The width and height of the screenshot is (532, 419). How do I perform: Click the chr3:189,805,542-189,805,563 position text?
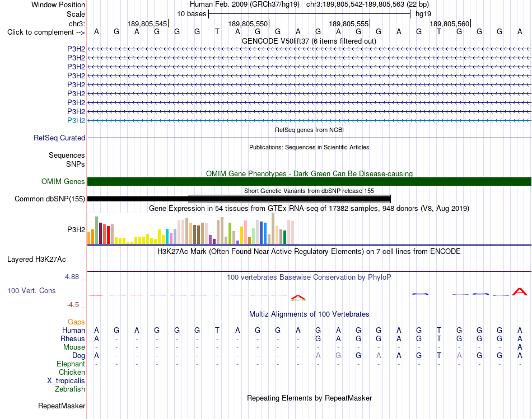coord(355,4)
